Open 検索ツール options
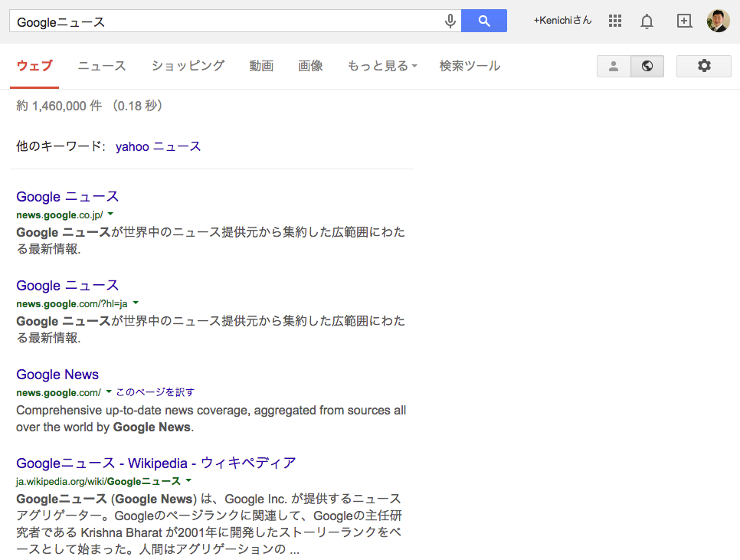Viewport: 740px width, 560px height. pyautogui.click(x=470, y=66)
